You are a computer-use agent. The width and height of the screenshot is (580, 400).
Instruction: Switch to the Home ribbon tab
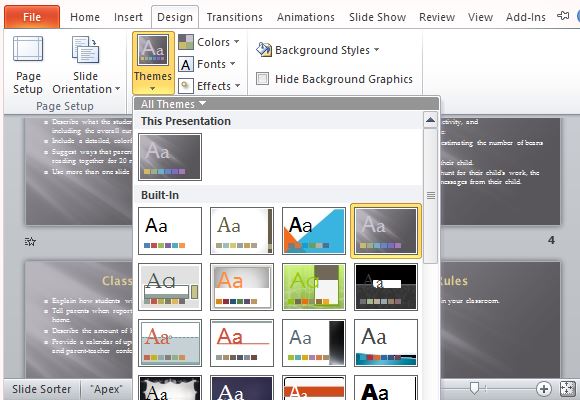click(85, 17)
